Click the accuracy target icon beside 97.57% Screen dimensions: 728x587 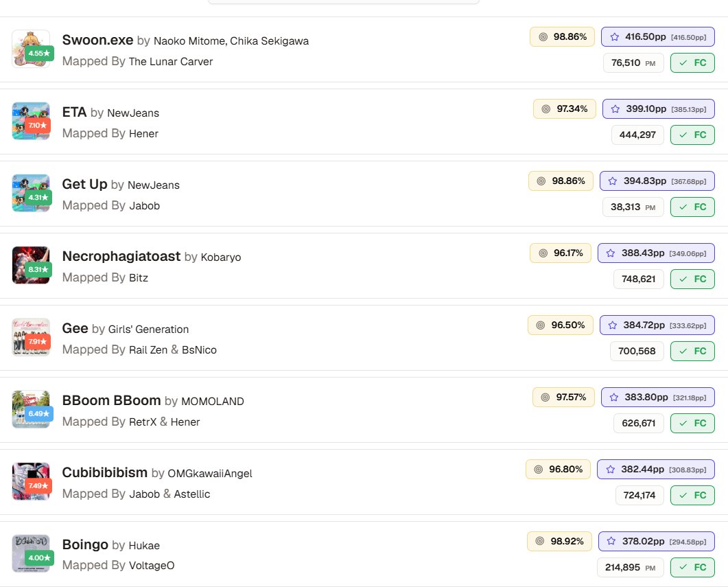[x=545, y=397]
